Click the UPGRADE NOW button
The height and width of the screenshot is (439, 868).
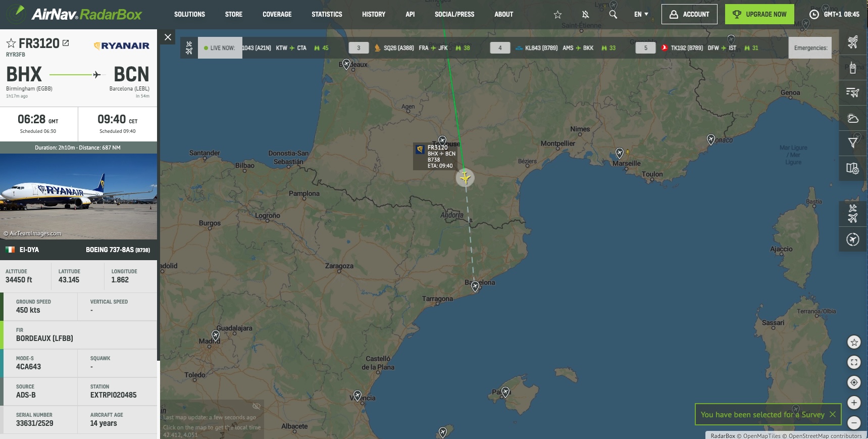[759, 14]
